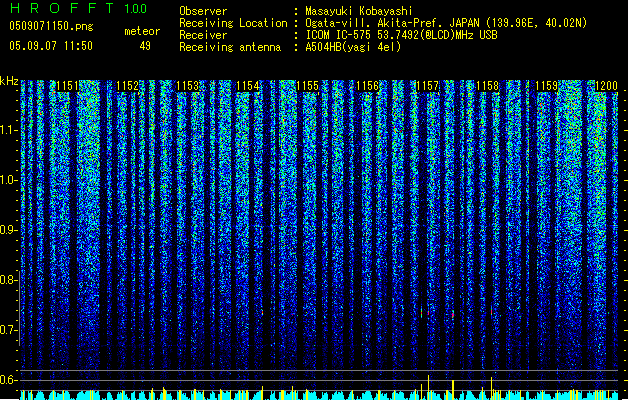The image size is (629, 400).
Task: Click the 1200 time marker
Action: pyautogui.click(x=606, y=86)
